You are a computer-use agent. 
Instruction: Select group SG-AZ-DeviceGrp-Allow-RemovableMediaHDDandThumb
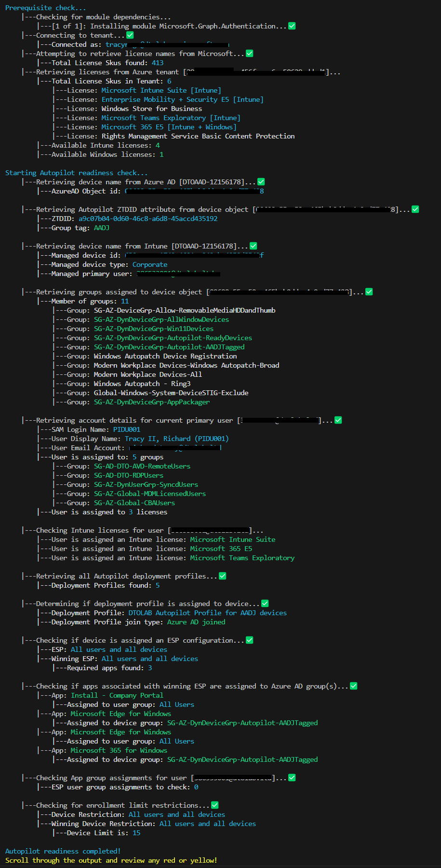coord(185,310)
